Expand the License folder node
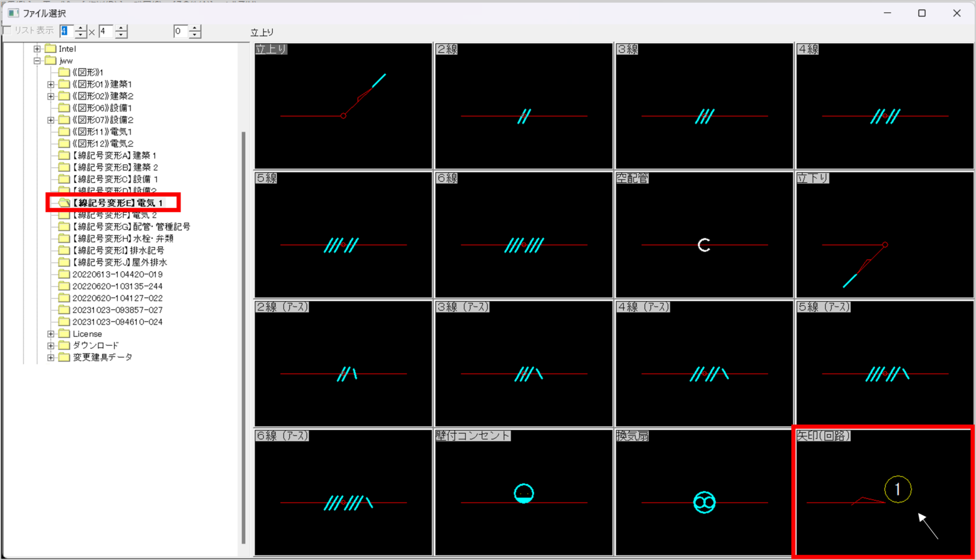This screenshot has width=976, height=560. [51, 334]
